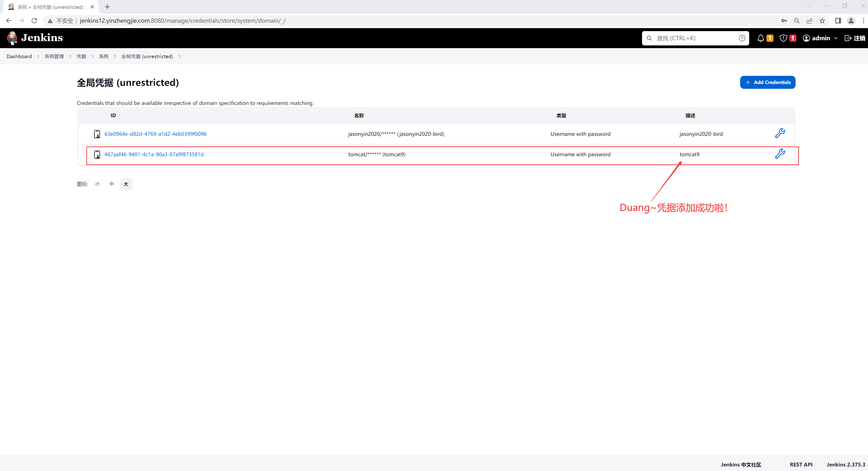The width and height of the screenshot is (868, 471).
Task: Open the browser password key icon
Action: (784, 21)
